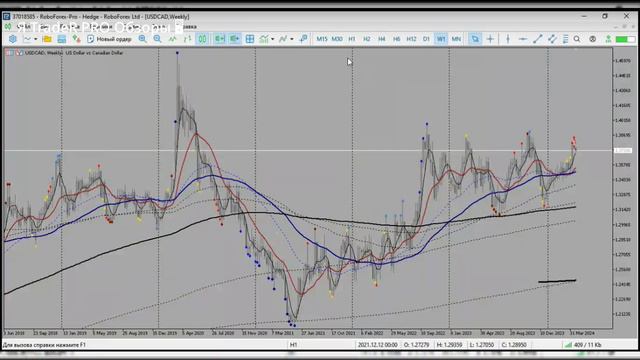Image resolution: width=640 pixels, height=360 pixels.
Task: Click the L: 1.27050 low price value
Action: (x=482, y=345)
